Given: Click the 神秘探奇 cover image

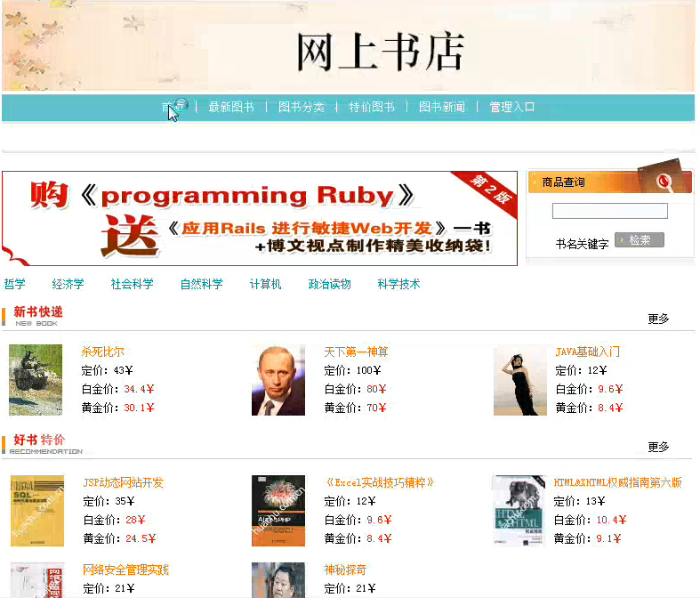Looking at the screenshot, I should (278, 579).
